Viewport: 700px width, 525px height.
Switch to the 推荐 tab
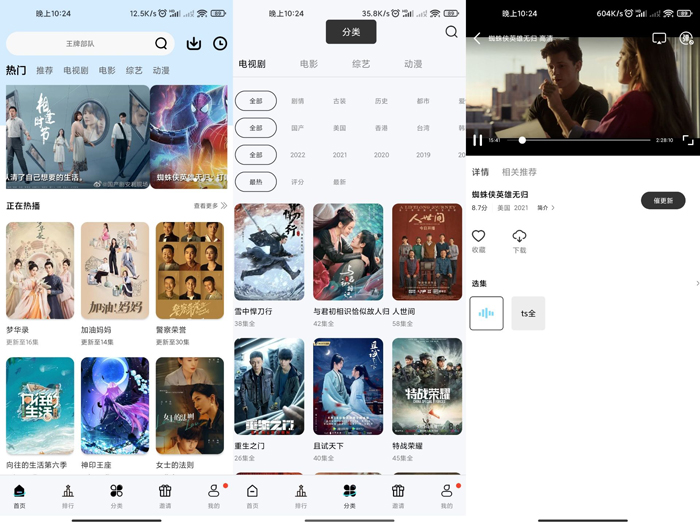[x=45, y=71]
